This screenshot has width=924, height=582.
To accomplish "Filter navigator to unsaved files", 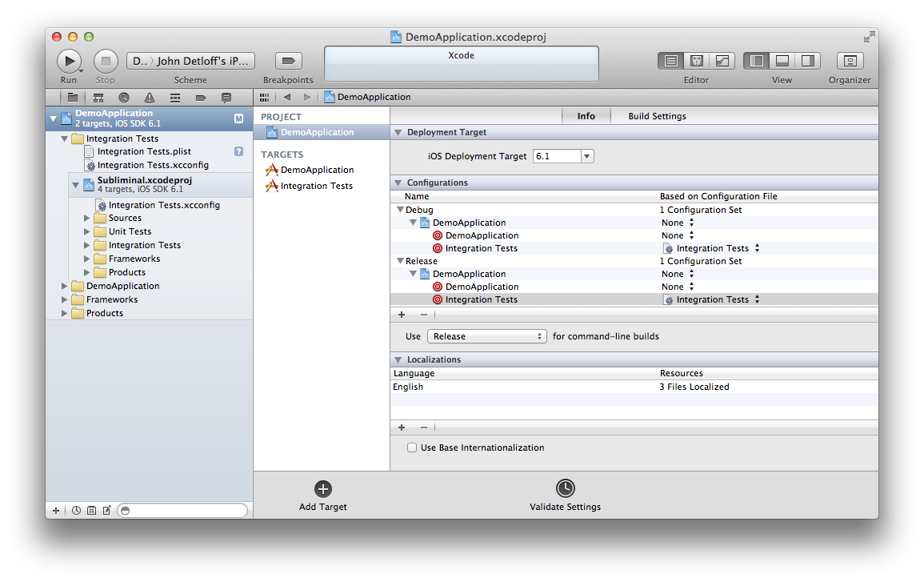I will pyautogui.click(x=106, y=511).
